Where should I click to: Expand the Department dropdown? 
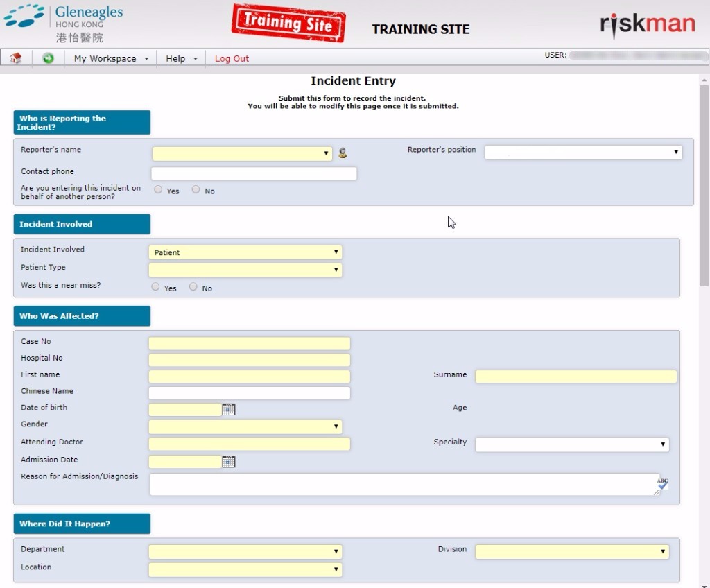click(x=245, y=552)
